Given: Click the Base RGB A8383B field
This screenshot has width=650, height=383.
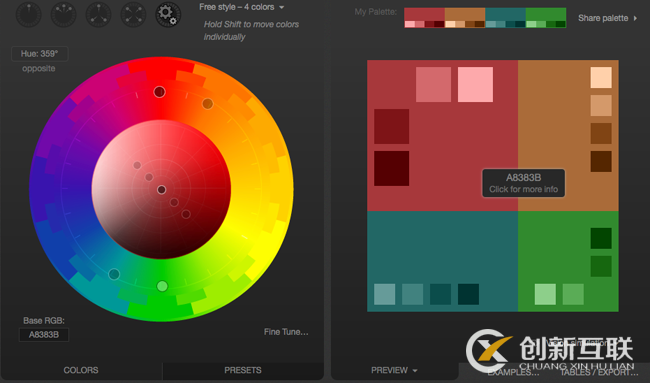Looking at the screenshot, I should (44, 335).
